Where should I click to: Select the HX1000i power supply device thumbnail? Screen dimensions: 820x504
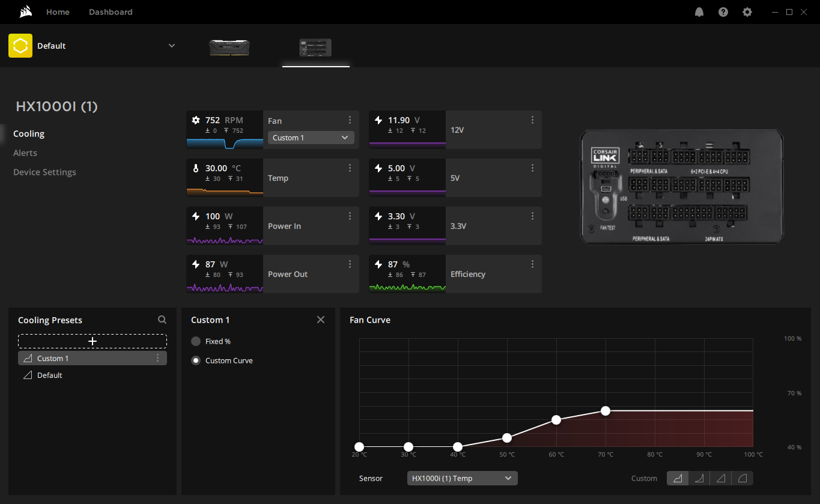[315, 48]
